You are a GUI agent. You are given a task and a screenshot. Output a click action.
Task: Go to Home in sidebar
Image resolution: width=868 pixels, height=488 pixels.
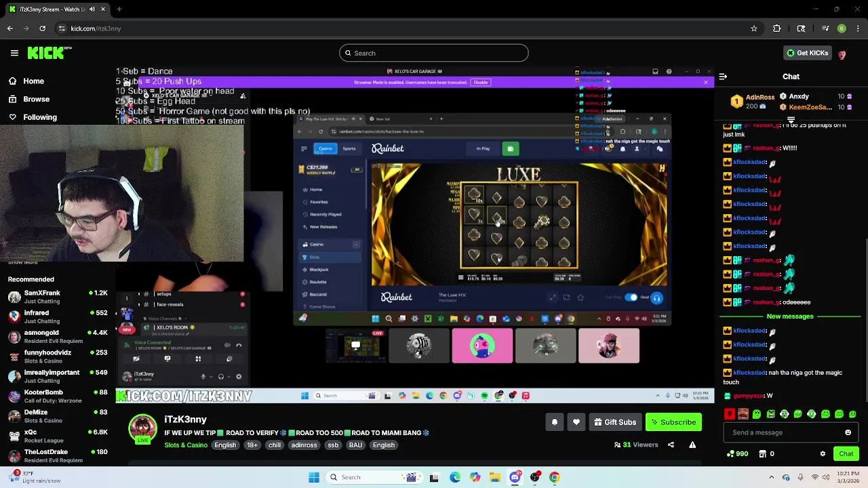[26, 81]
